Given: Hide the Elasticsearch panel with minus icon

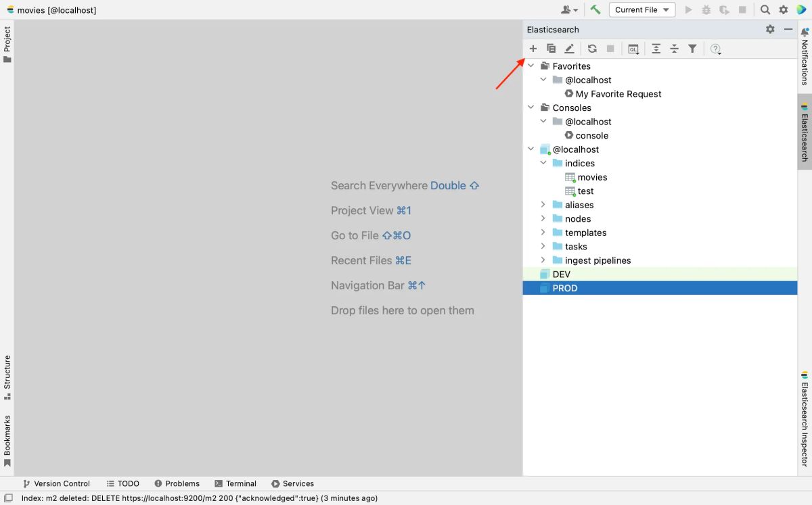Looking at the screenshot, I should pos(788,29).
